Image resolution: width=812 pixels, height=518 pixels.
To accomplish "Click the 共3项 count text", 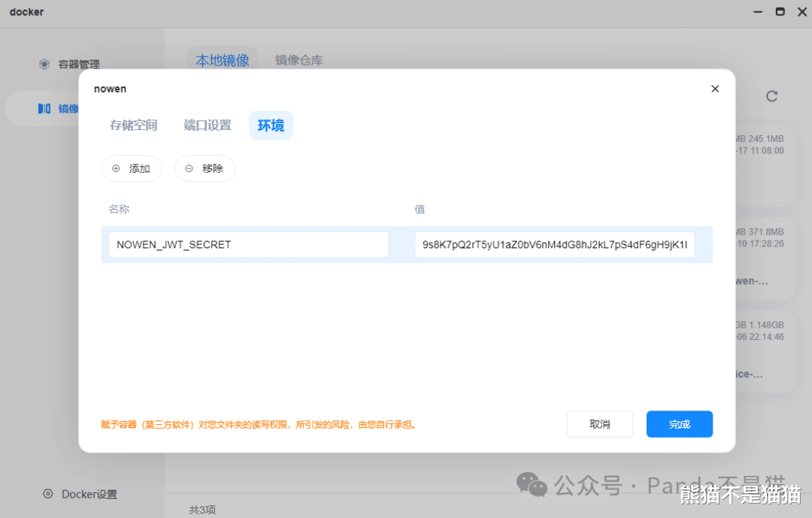I will coord(202,510).
